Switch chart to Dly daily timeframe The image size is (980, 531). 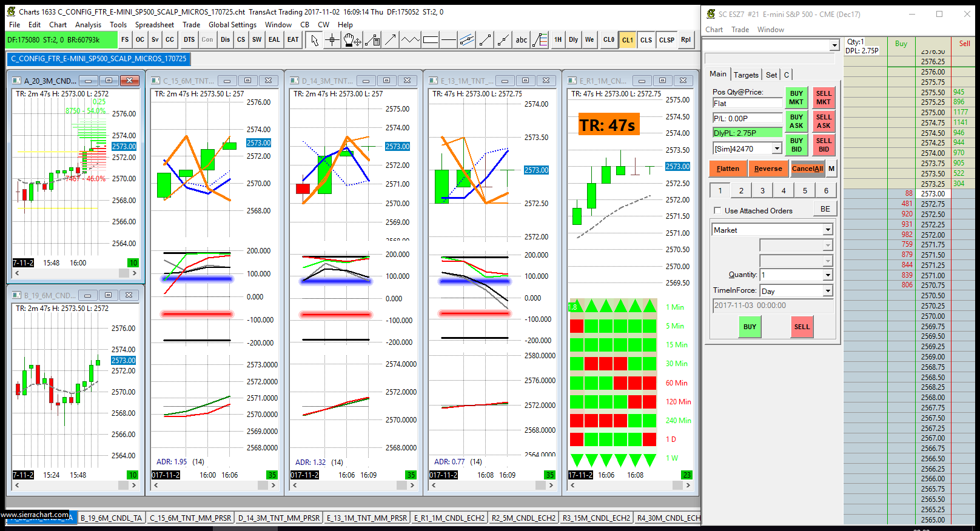[574, 40]
